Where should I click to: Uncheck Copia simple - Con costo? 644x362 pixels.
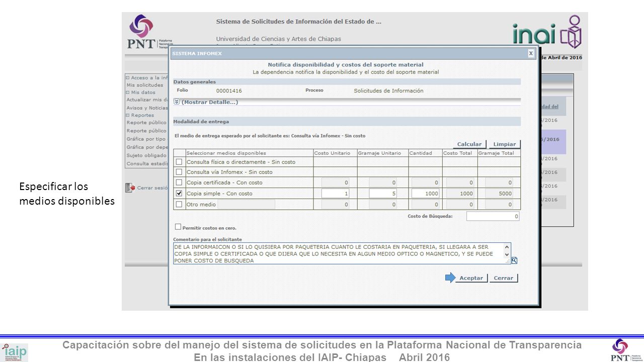tap(179, 193)
